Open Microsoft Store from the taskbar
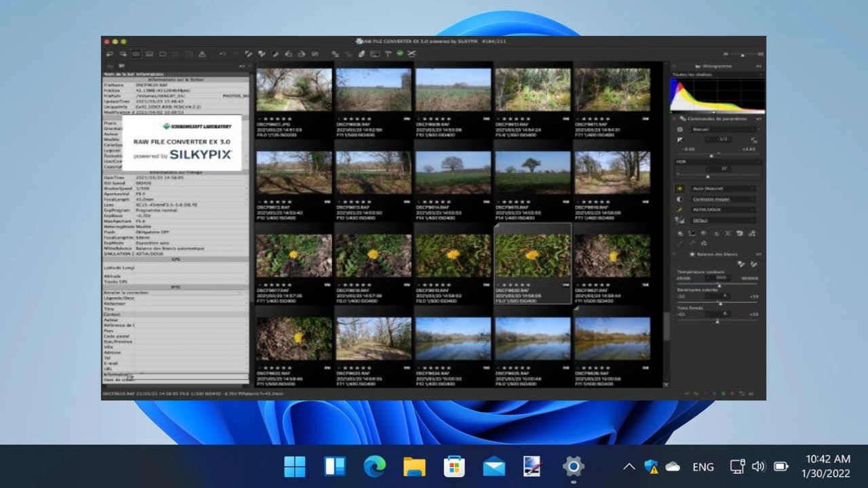 (x=454, y=466)
